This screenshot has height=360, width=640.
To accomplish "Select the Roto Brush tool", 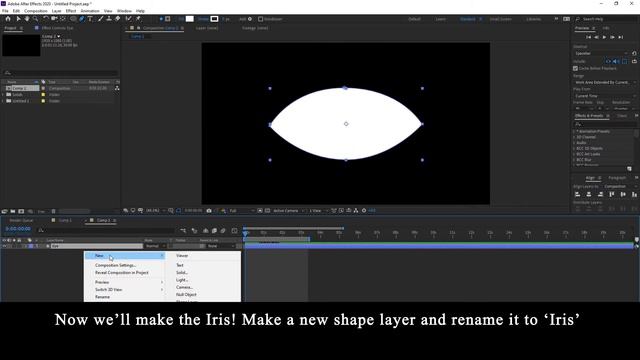I will point(129,19).
